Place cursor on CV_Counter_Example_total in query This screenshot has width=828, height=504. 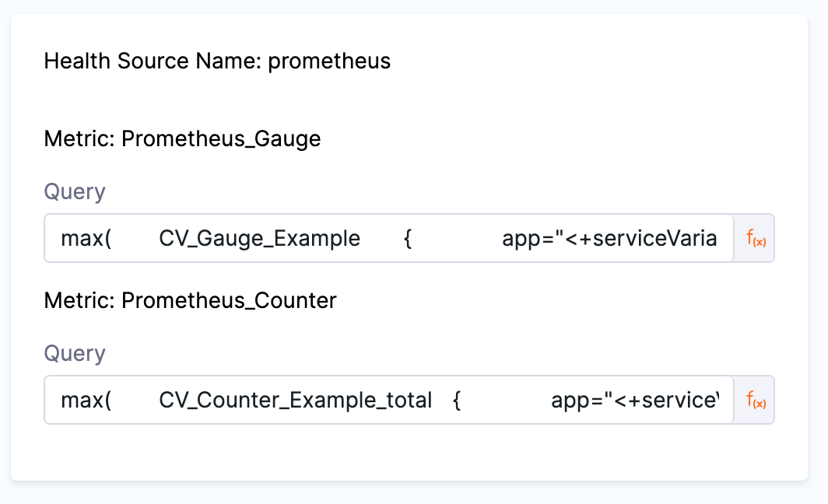pos(295,401)
